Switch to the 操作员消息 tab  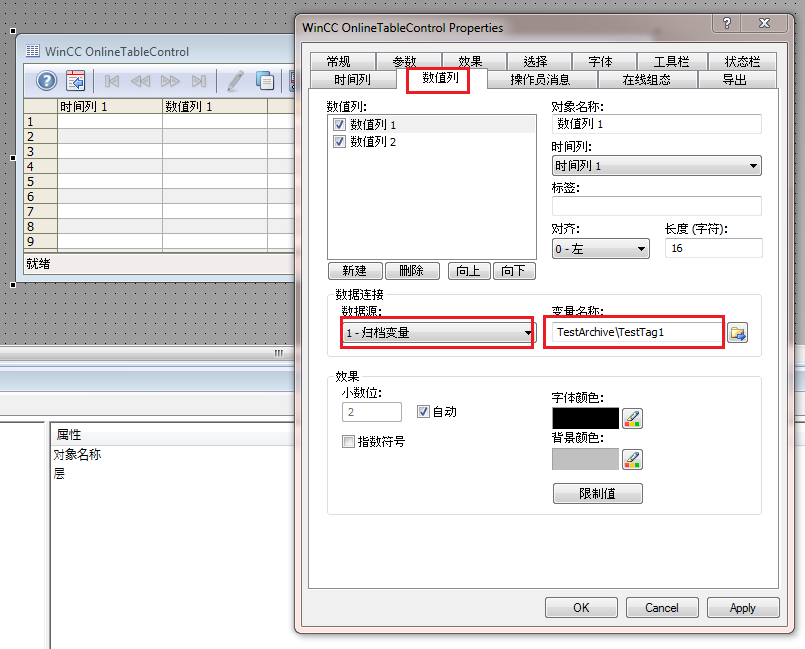click(541, 80)
